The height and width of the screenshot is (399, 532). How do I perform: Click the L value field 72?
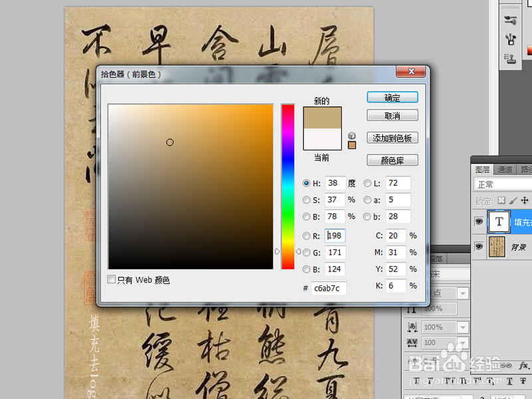(398, 184)
